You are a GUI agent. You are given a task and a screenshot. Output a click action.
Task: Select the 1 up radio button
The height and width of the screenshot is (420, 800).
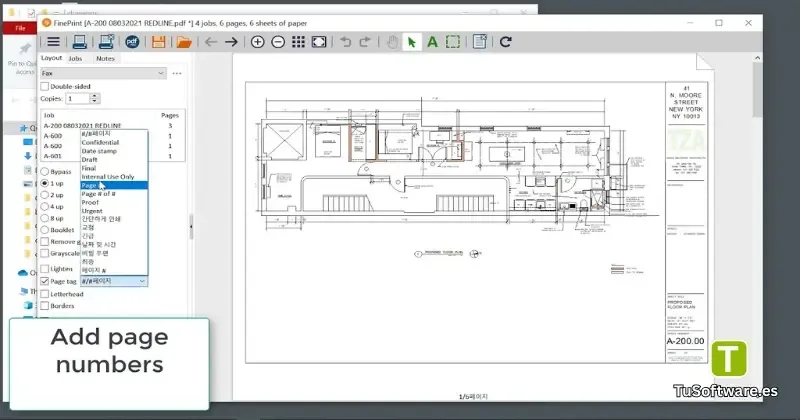click(x=45, y=183)
